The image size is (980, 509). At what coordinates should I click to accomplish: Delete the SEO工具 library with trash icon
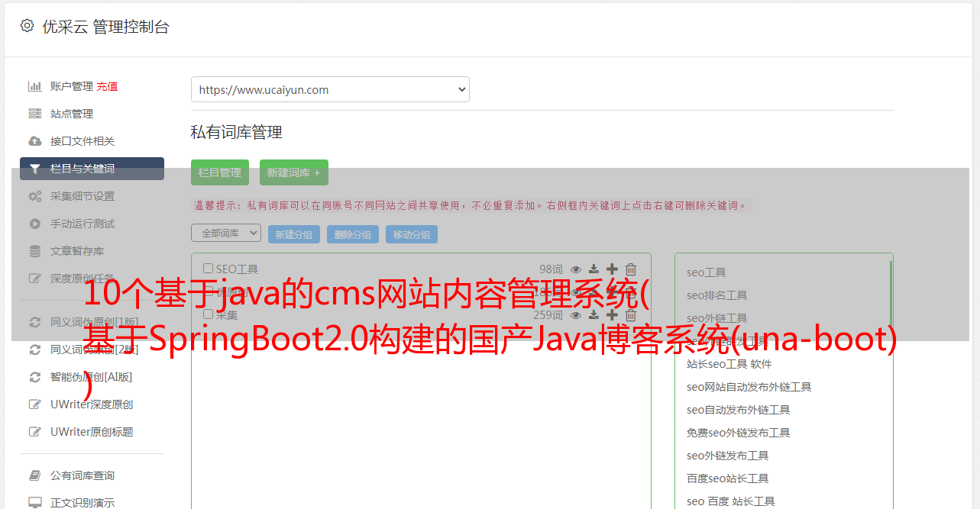point(631,269)
